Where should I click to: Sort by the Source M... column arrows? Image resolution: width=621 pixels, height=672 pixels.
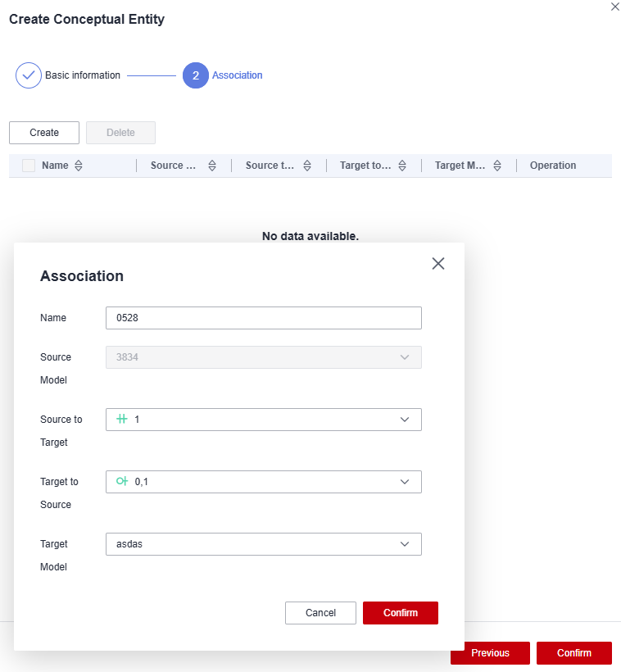pos(212,166)
